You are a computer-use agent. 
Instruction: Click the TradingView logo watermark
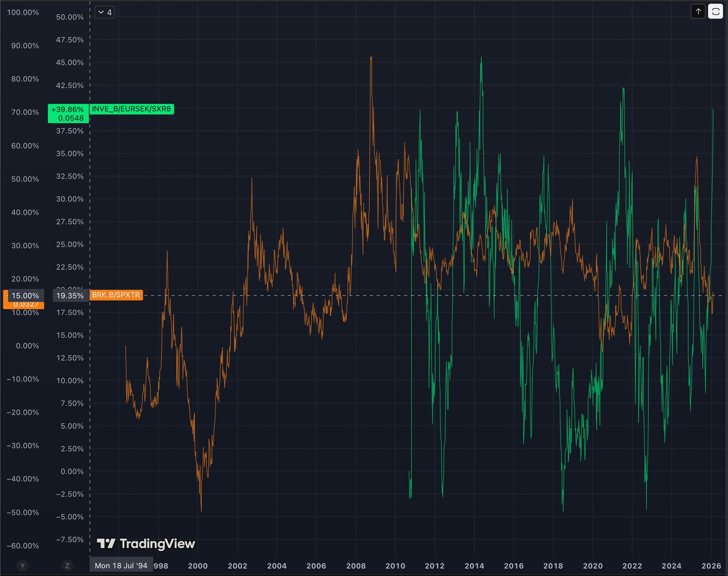point(146,544)
